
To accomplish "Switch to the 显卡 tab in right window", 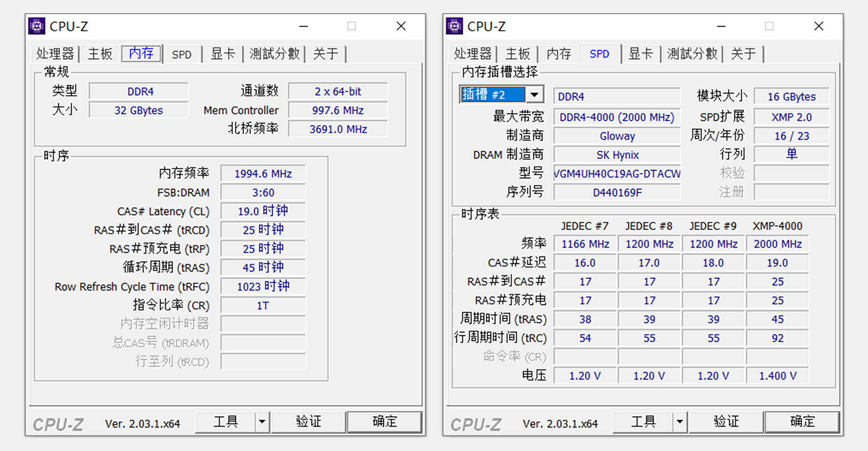I will (641, 54).
